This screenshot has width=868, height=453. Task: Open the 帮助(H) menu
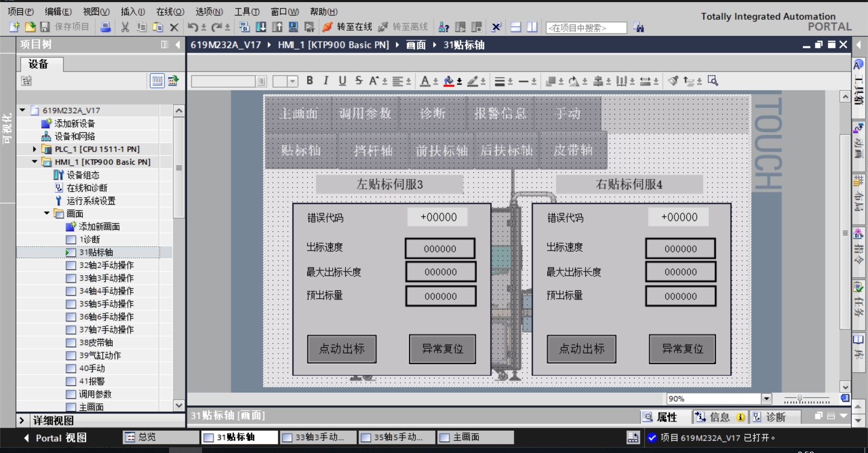pyautogui.click(x=324, y=12)
